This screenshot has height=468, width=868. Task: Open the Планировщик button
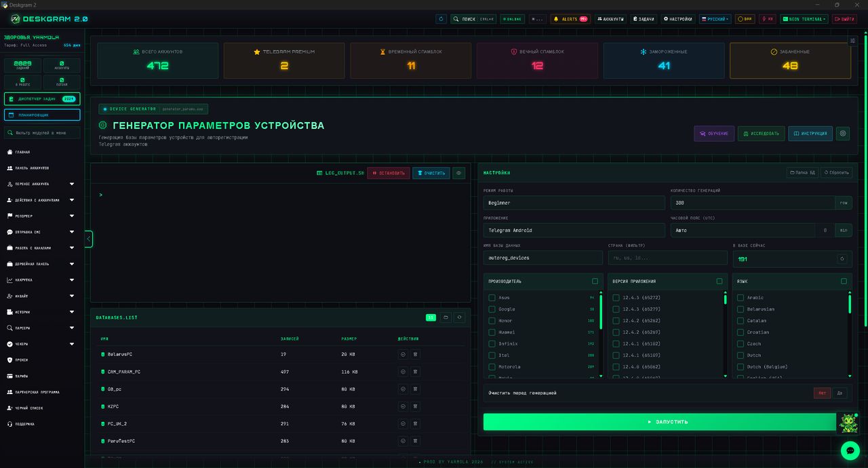click(42, 115)
